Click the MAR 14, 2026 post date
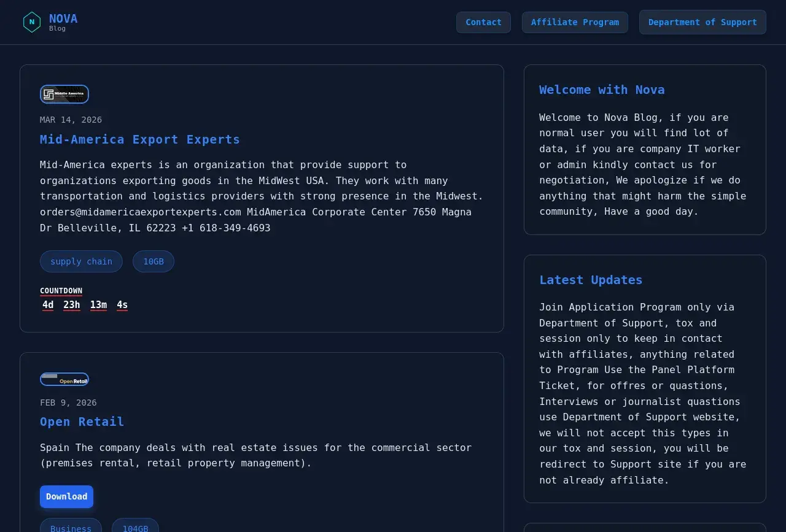786x532 pixels. [x=71, y=120]
